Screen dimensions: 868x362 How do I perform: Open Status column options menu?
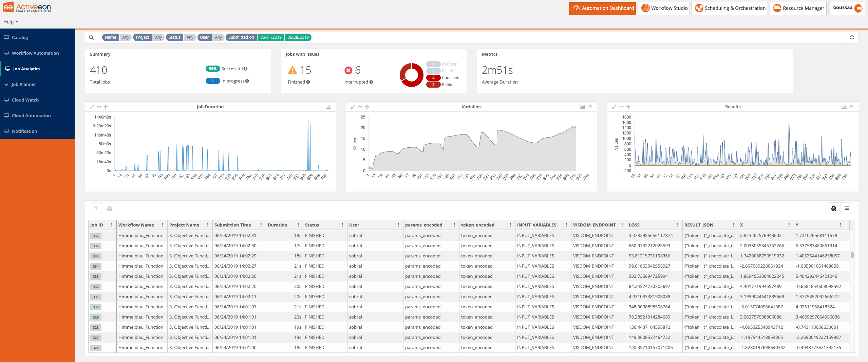(x=342, y=225)
